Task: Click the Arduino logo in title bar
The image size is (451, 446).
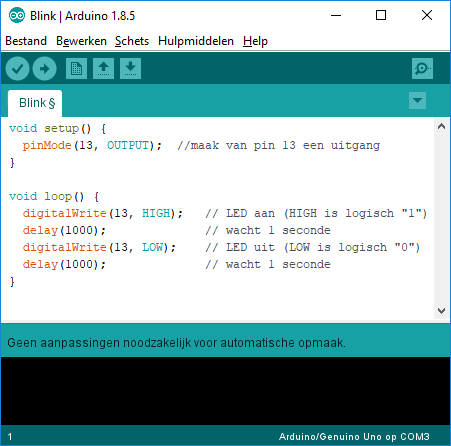Action: [x=17, y=15]
